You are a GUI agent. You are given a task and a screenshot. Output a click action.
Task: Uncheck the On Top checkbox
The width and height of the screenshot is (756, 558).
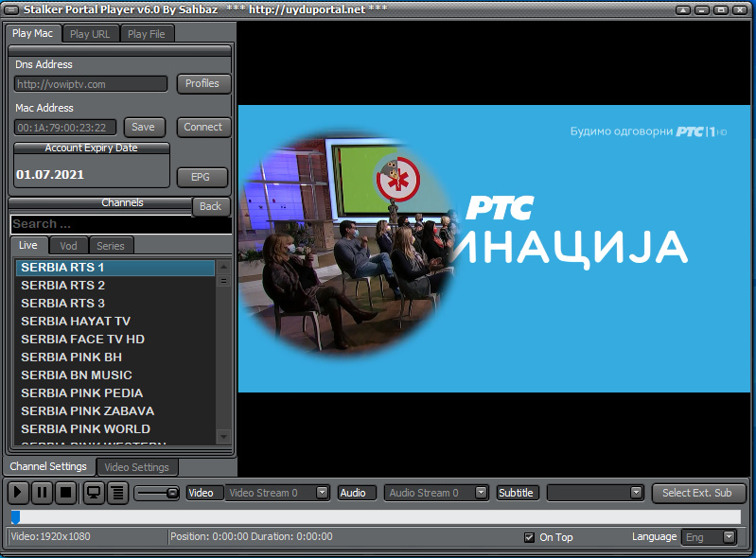pyautogui.click(x=529, y=537)
